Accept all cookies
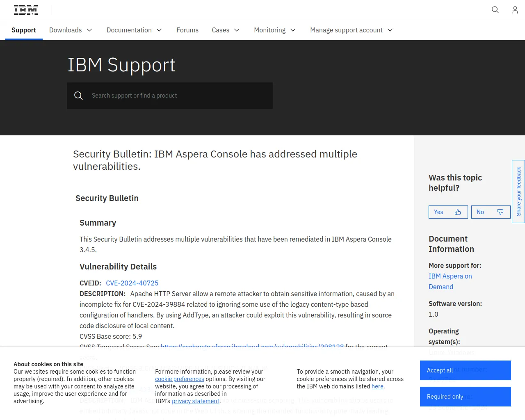The height and width of the screenshot is (420, 525). (x=466, y=370)
